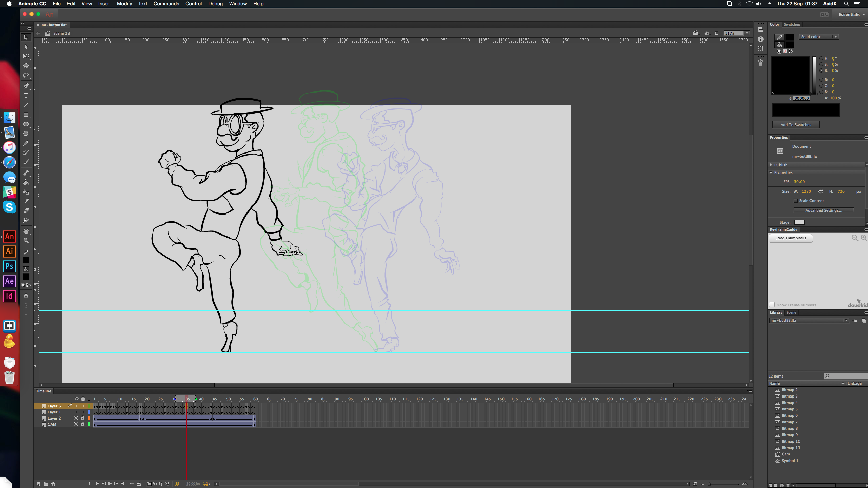The width and height of the screenshot is (868, 488).
Task: Open the Control menu
Action: (x=194, y=4)
